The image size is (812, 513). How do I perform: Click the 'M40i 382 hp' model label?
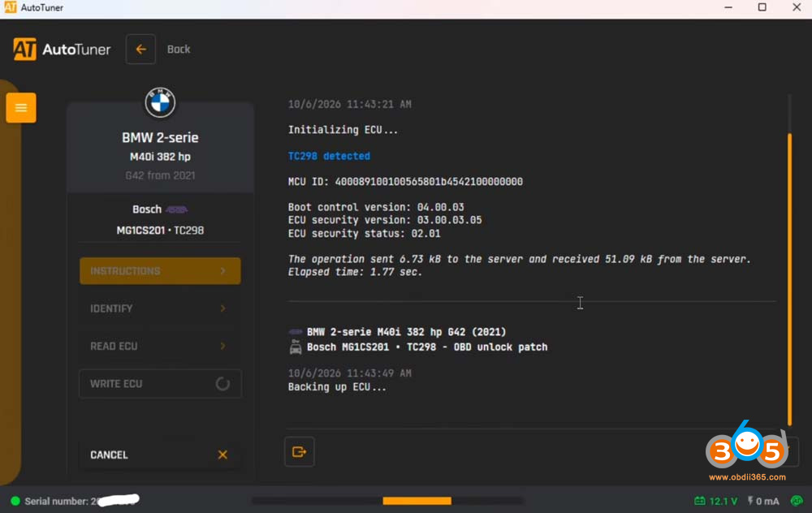[x=160, y=157]
